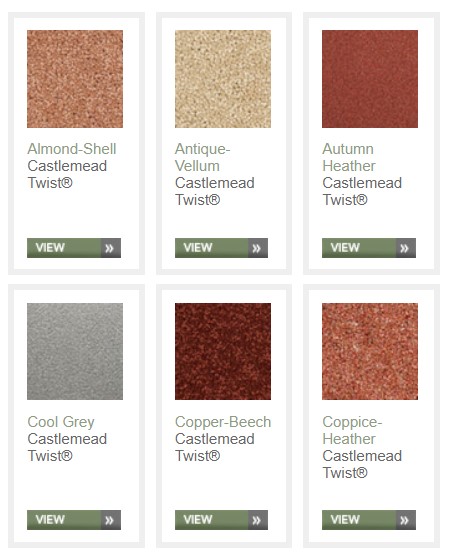The width and height of the screenshot is (450, 555).
Task: Open the Coppice-Heather swatch thumbnail
Action: (370, 351)
